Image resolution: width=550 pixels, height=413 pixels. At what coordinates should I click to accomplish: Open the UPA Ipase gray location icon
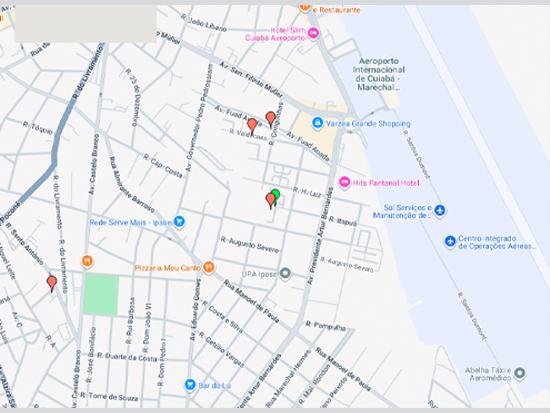coord(286,273)
